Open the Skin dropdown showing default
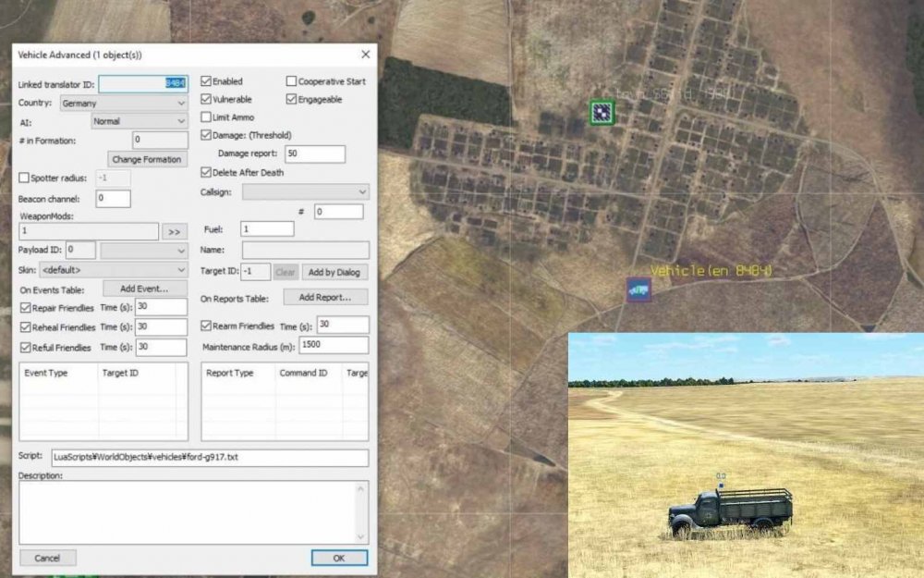 tap(113, 270)
